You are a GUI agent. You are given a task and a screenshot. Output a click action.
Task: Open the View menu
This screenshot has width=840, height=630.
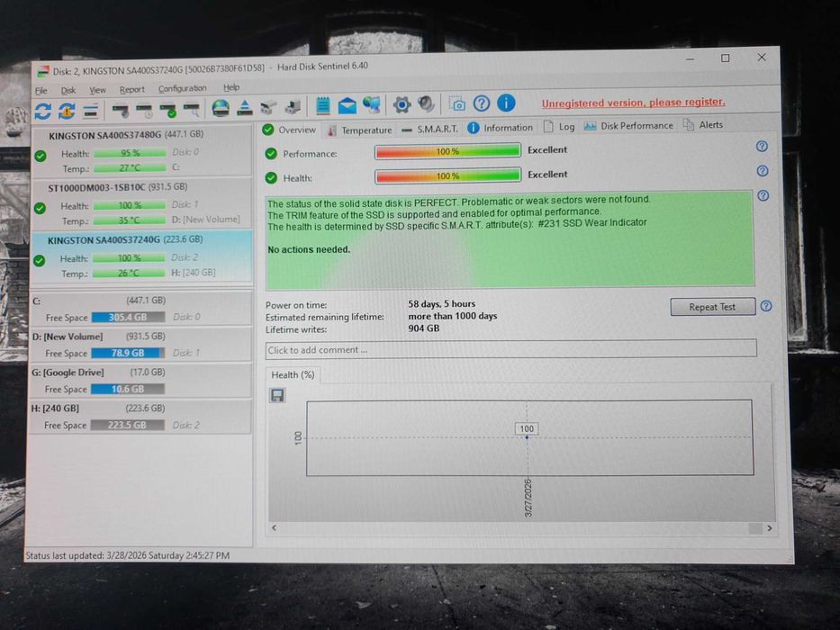coord(97,90)
